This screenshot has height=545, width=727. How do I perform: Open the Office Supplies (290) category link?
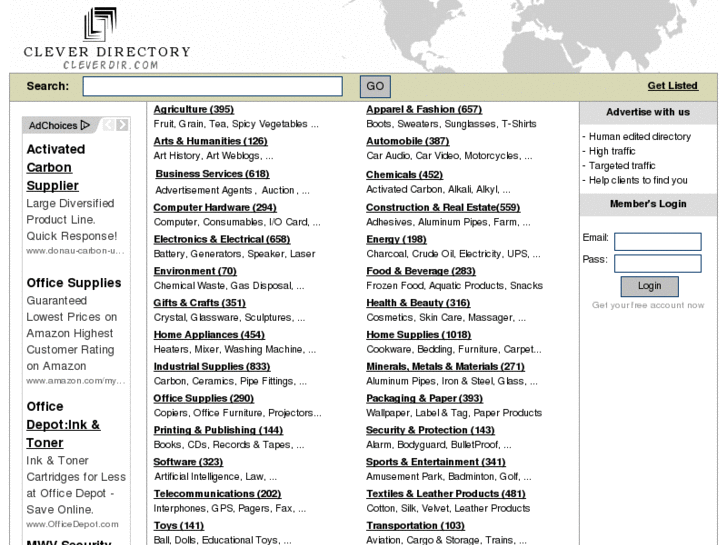[204, 398]
